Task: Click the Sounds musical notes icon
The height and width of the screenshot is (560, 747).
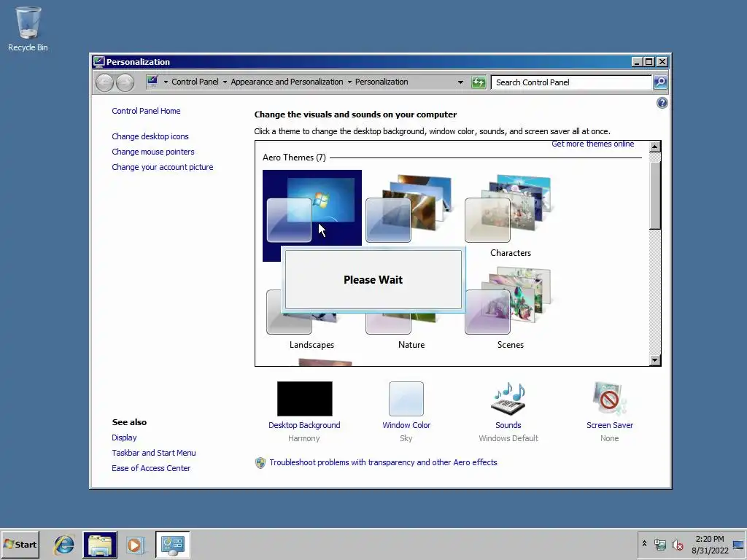Action: 508,399
